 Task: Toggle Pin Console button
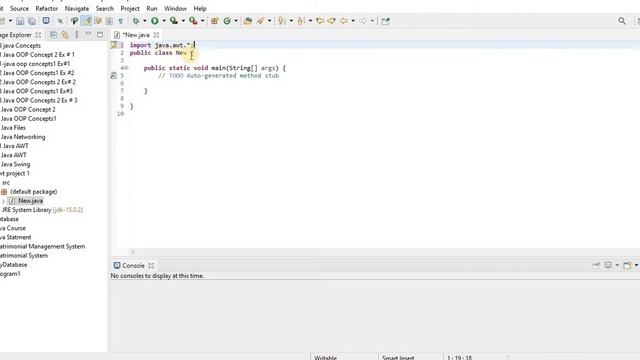[596, 265]
